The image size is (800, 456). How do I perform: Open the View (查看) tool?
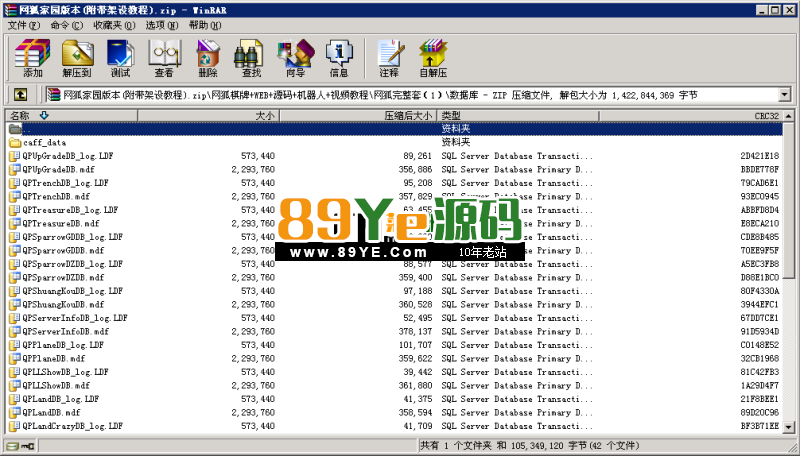pyautogui.click(x=164, y=58)
